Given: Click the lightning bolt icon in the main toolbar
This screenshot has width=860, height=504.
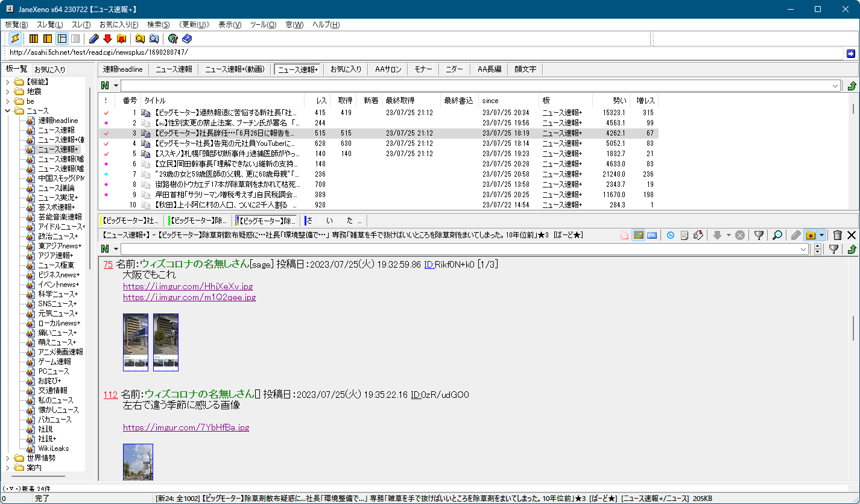Looking at the screenshot, I should click(15, 39).
